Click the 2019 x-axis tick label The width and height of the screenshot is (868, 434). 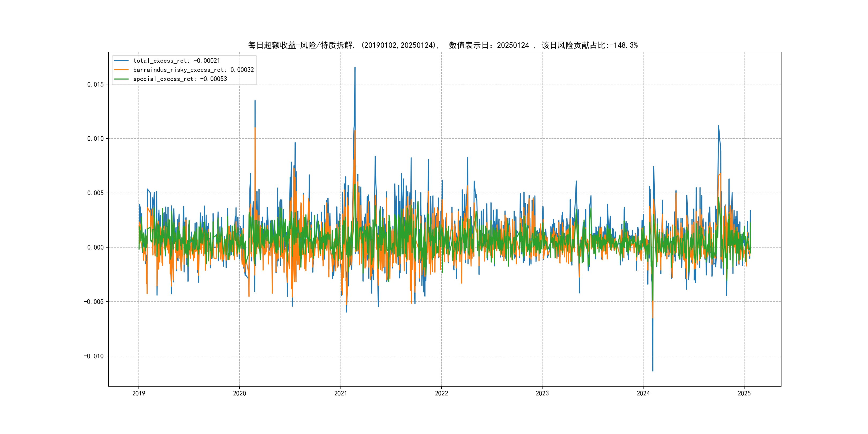coord(139,393)
